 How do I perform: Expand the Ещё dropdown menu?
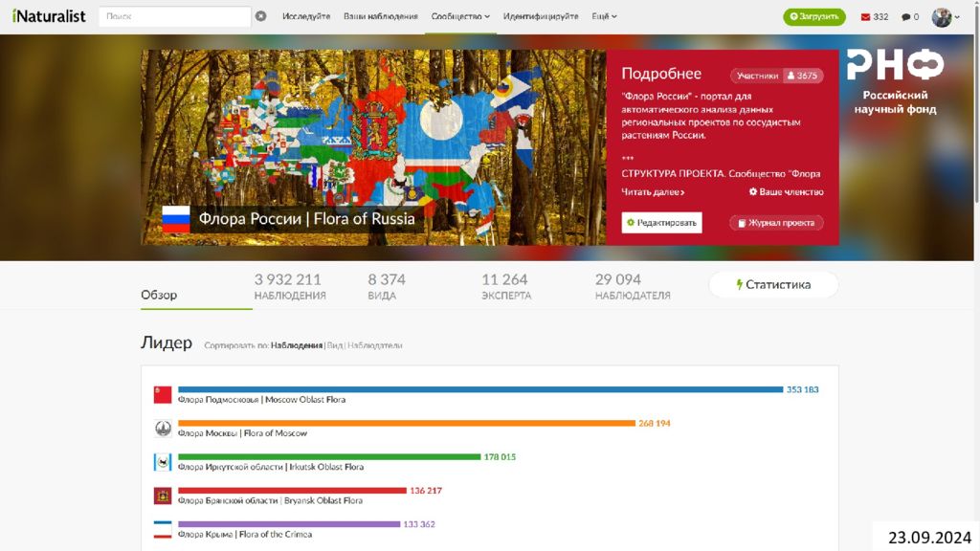tap(605, 16)
